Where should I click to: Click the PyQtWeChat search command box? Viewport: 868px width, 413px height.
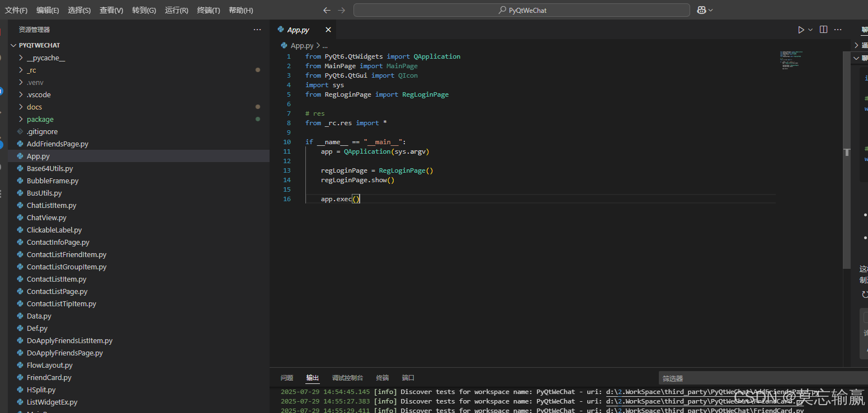tap(522, 10)
